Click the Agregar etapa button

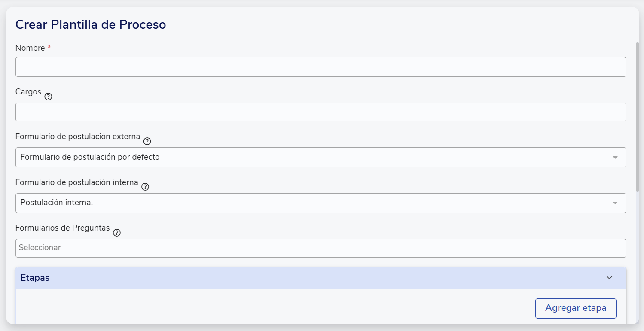[x=575, y=308]
